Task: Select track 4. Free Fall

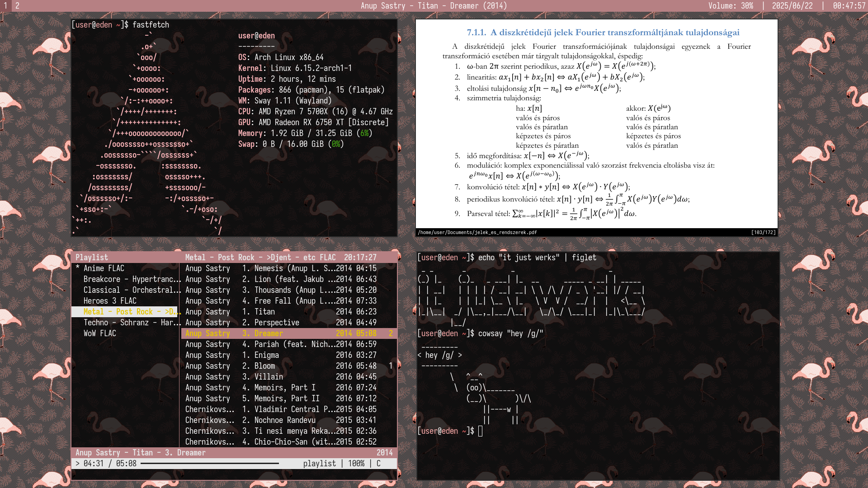Action: [x=289, y=301]
